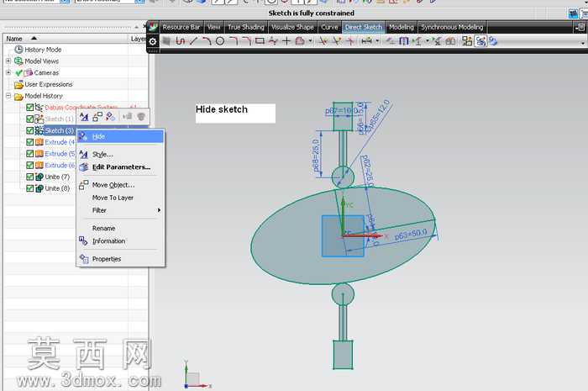Uncheck the Extrude (4) checkbox
The width and height of the screenshot is (588, 391).
pyautogui.click(x=30, y=142)
